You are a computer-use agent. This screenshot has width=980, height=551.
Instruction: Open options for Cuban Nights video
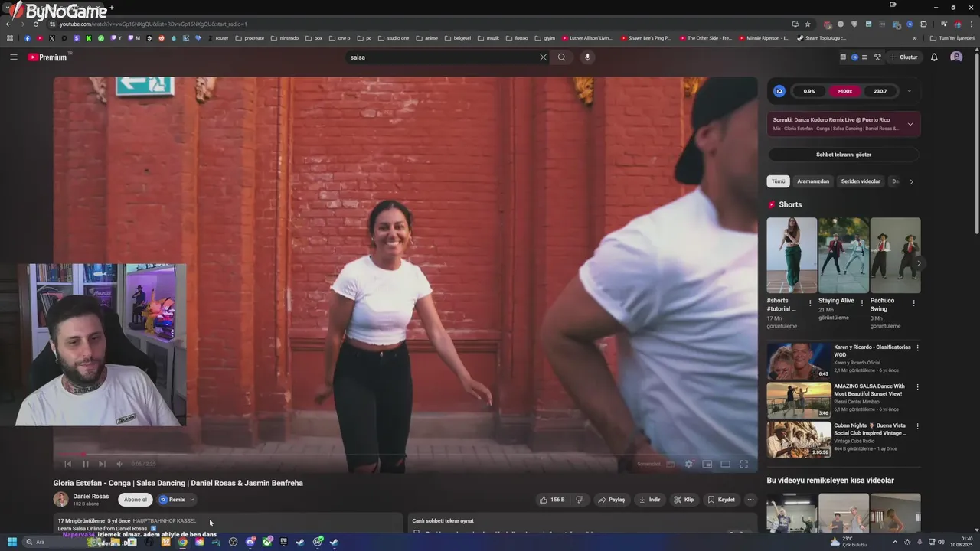(917, 426)
